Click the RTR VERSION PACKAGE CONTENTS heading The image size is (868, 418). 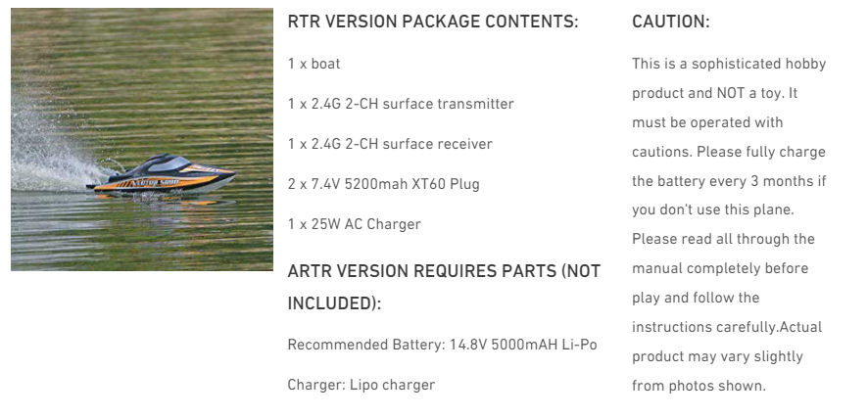(433, 22)
